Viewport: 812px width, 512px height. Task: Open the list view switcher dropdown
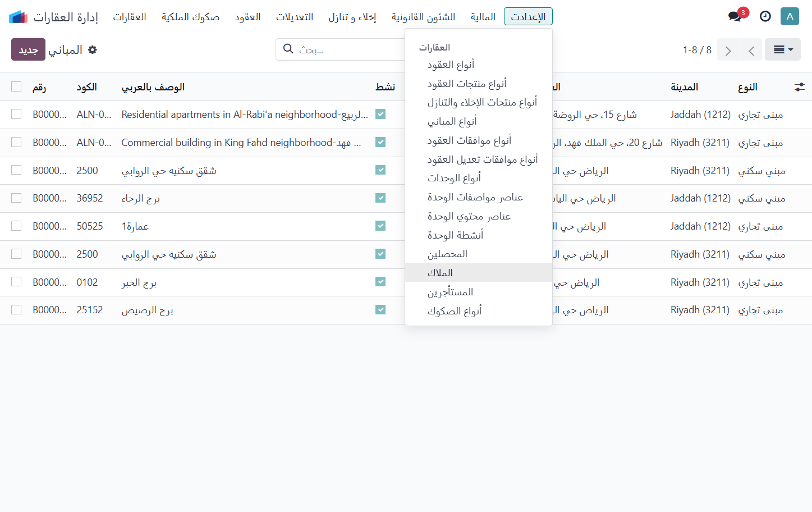point(783,50)
